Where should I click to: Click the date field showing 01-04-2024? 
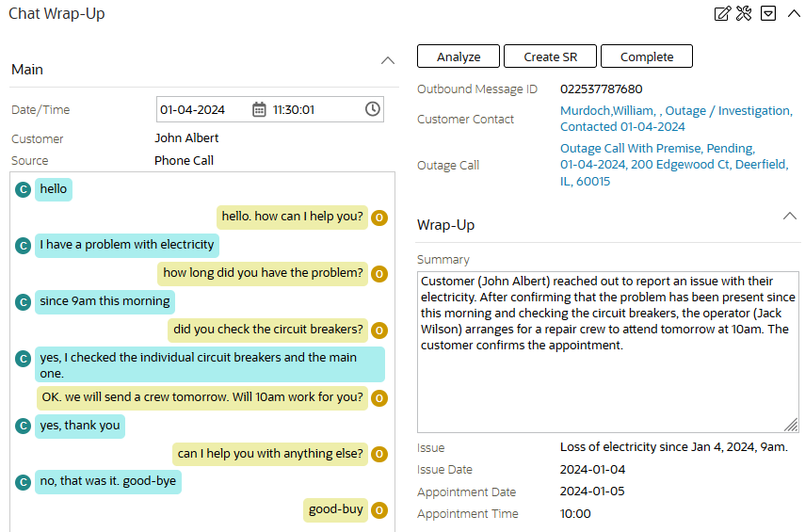[202, 110]
